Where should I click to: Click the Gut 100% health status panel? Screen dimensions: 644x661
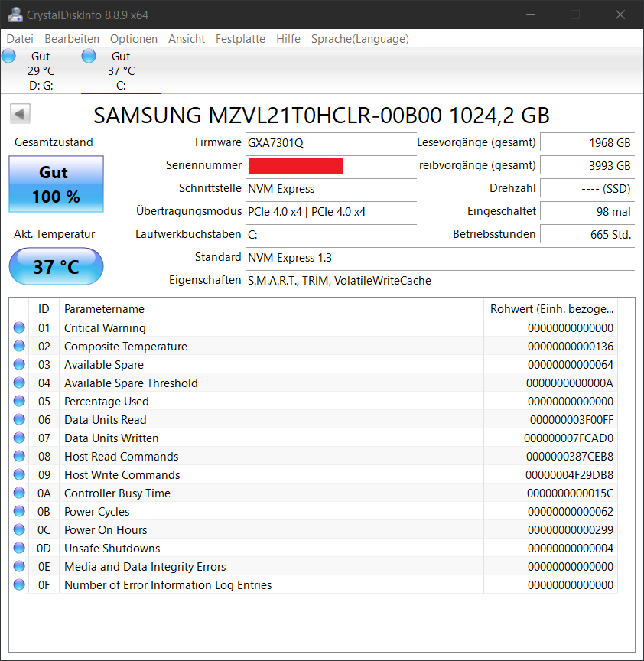55,184
